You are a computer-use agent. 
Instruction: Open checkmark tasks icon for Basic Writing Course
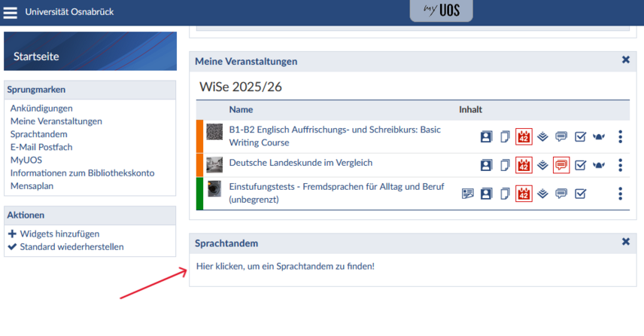tap(580, 137)
